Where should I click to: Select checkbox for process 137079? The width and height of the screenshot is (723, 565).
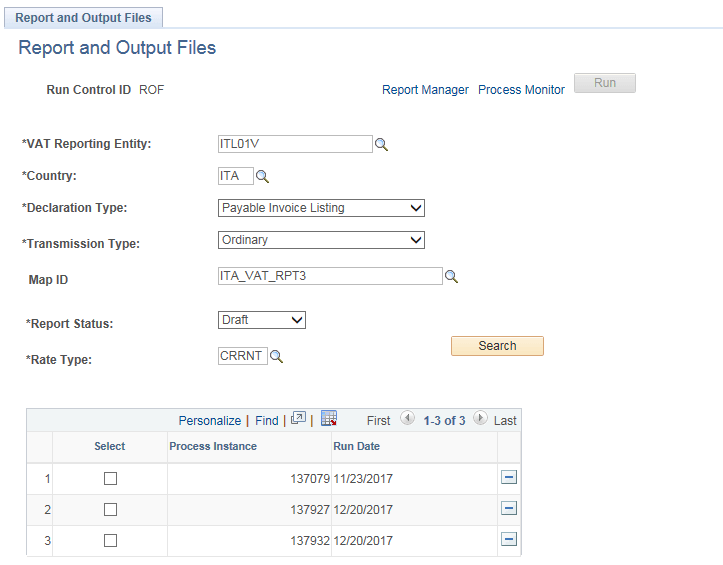point(110,479)
